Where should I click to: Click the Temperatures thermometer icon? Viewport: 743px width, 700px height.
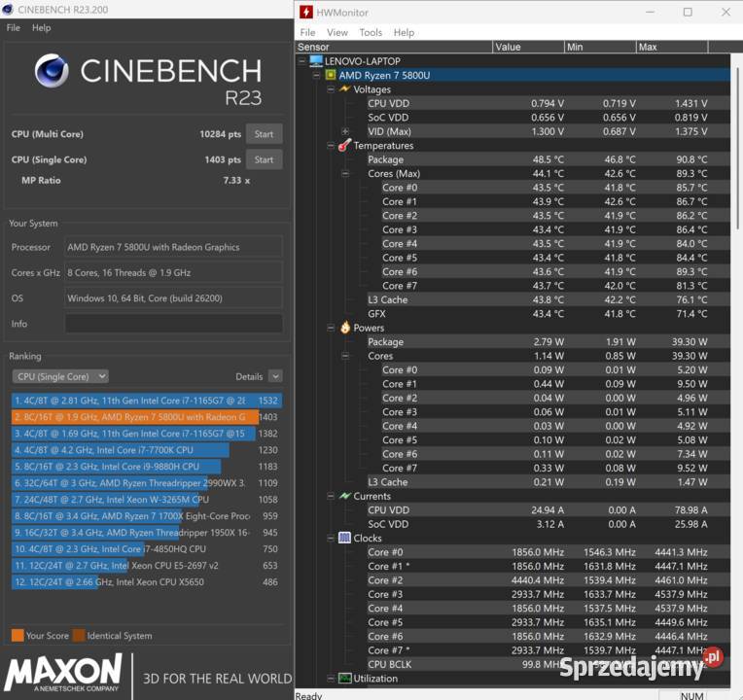345,145
